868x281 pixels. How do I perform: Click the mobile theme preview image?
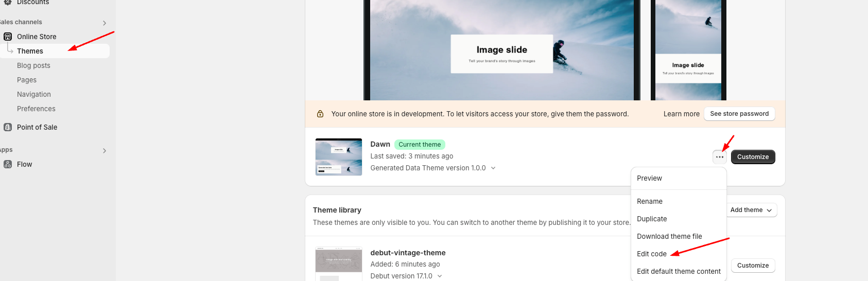point(688,50)
